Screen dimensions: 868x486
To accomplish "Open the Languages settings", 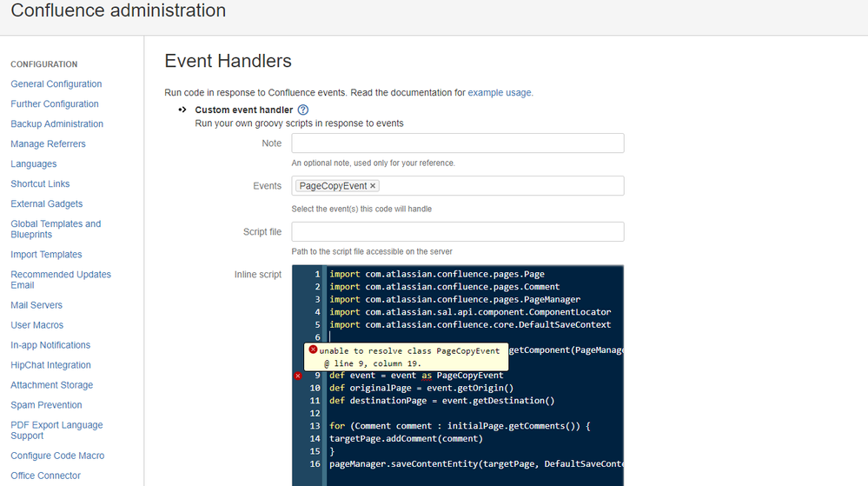I will (x=33, y=163).
